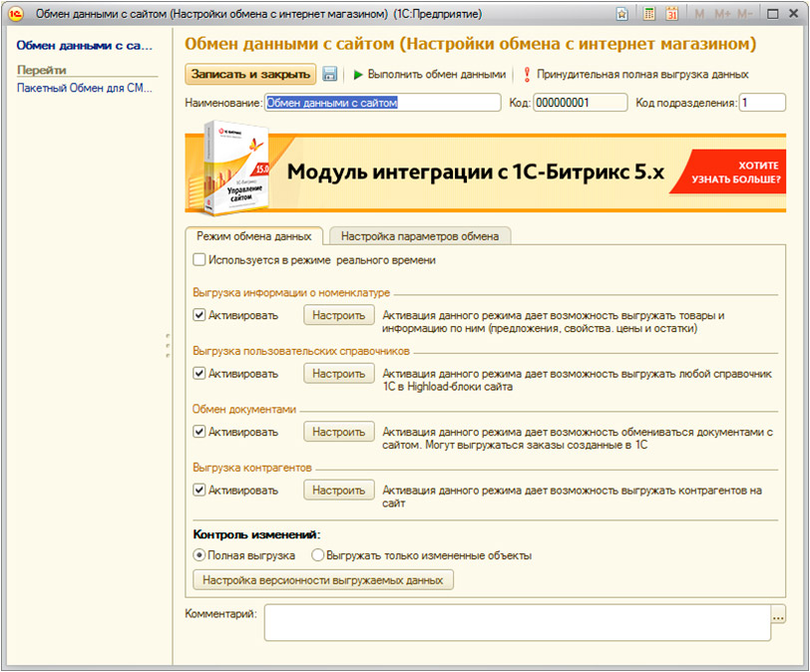Uncheck Активировать under Выгрузка информации о номенклатуре
This screenshot has height=672, width=810.
[200, 316]
